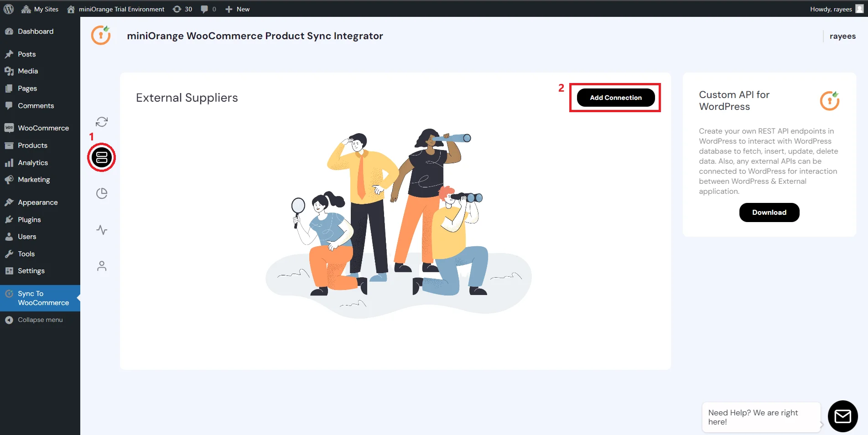This screenshot has height=435, width=868.
Task: Click the miniOrange logo in plugin header
Action: [x=101, y=36]
